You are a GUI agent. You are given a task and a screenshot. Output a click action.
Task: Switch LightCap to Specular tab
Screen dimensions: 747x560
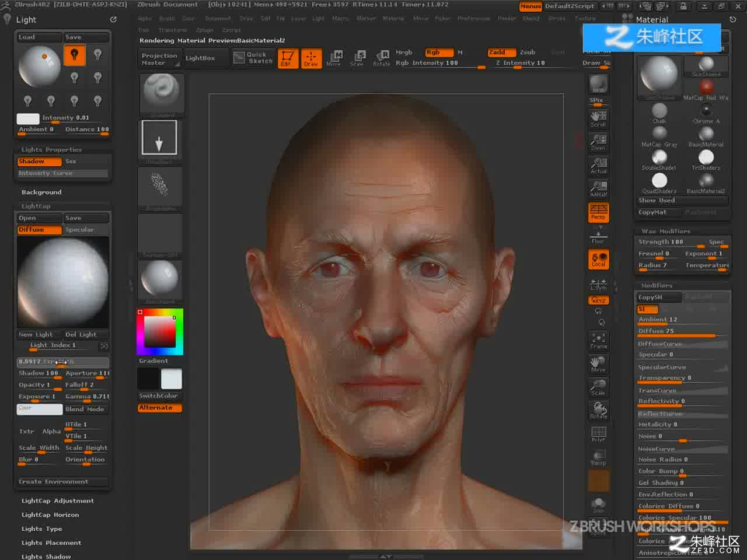86,230
